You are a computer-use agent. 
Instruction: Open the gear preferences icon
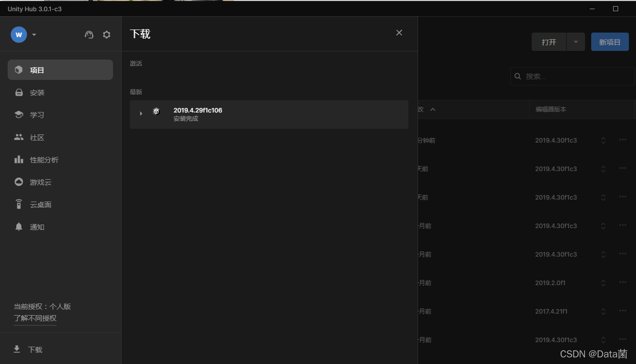pos(106,35)
